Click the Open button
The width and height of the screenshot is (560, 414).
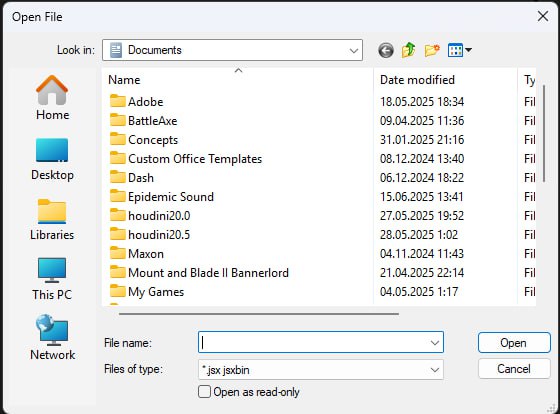514,343
